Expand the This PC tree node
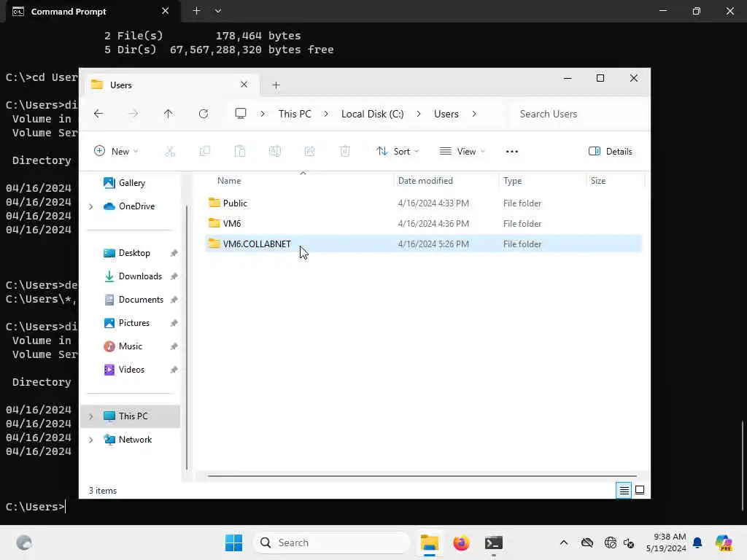This screenshot has height=560, width=747. [x=91, y=416]
